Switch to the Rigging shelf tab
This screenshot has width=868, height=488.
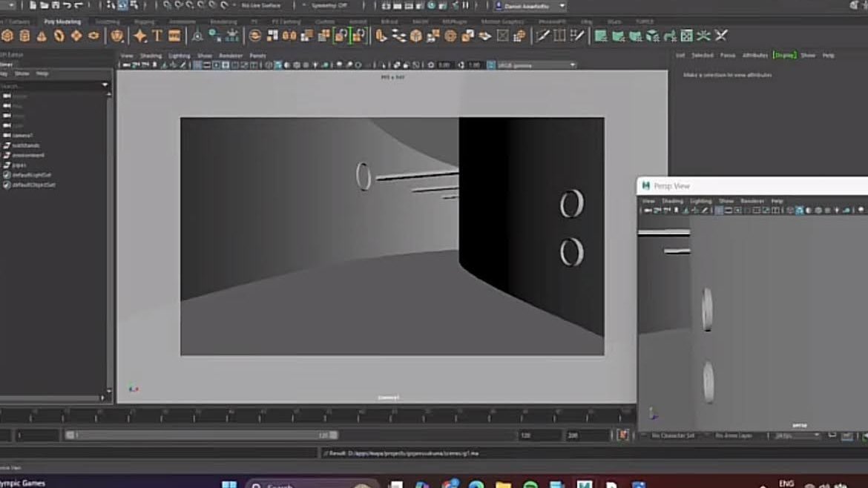point(145,22)
